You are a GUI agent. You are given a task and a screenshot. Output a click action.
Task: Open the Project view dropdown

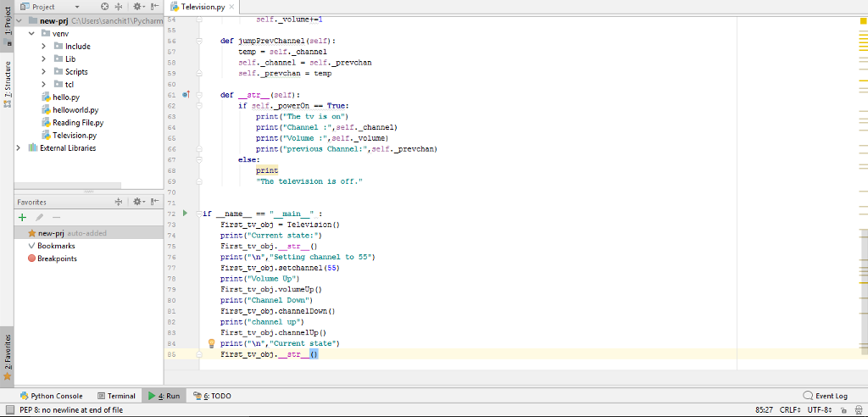pos(76,6)
